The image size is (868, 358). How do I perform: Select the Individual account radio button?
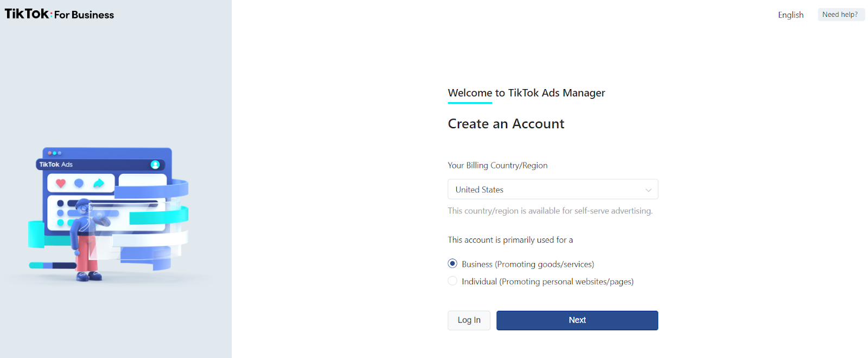(x=452, y=281)
